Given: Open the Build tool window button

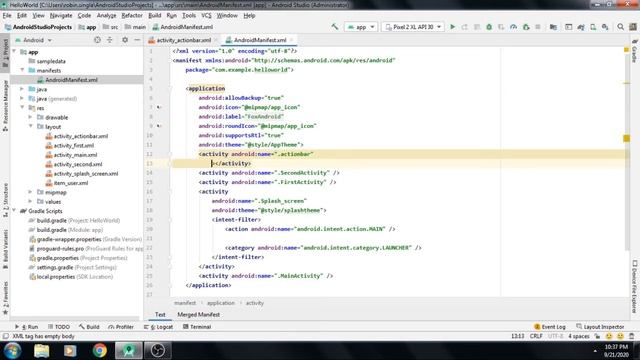Looking at the screenshot, I should (x=89, y=327).
